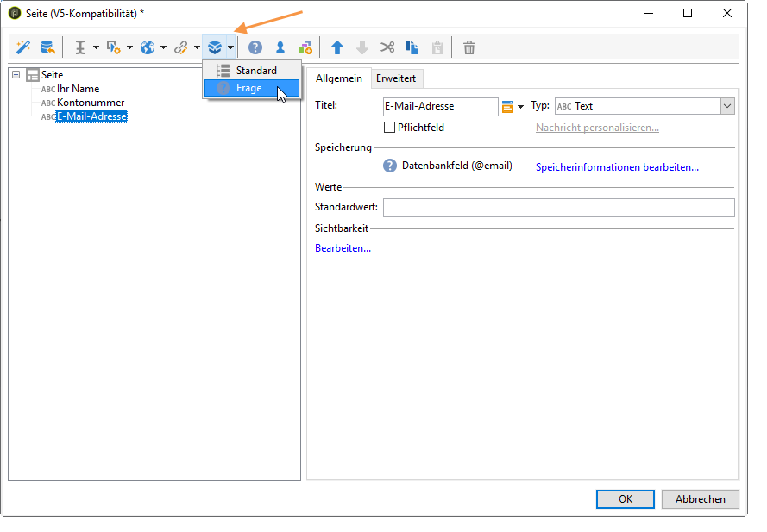This screenshot has height=532, width=767.
Task: Click the chain link toolbar icon
Action: [181, 47]
